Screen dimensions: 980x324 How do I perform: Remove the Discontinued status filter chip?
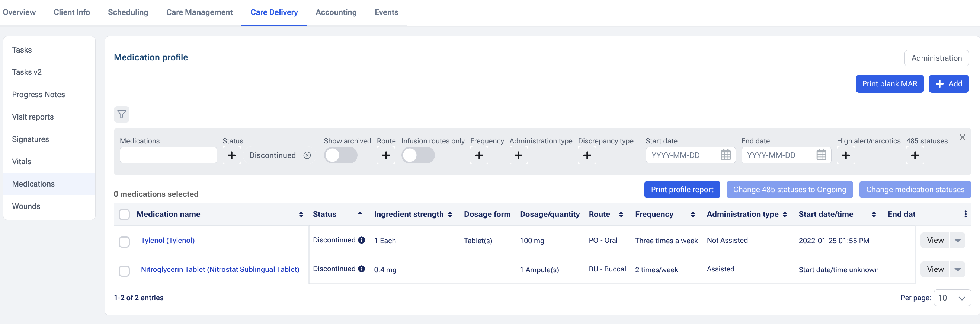(x=307, y=155)
